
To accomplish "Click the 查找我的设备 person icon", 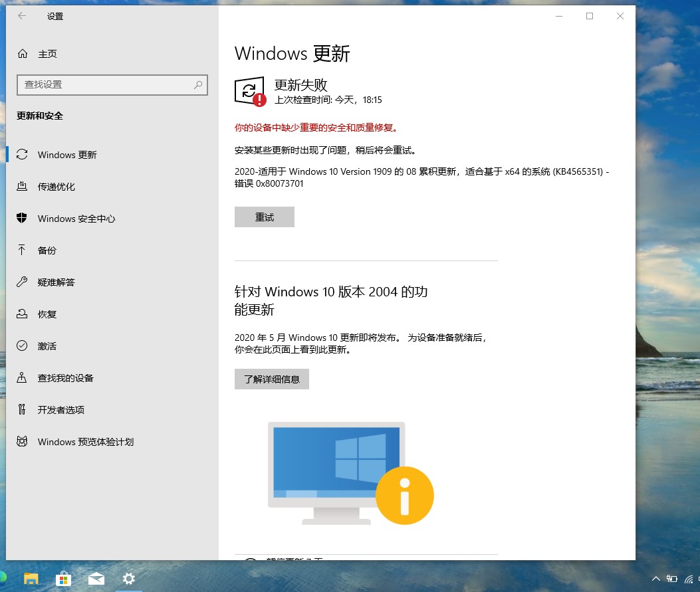I will 22,378.
